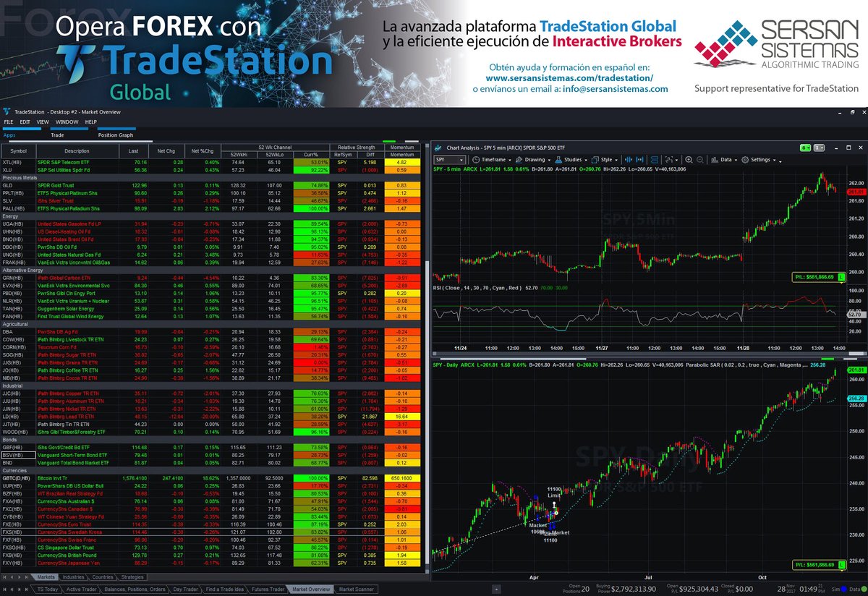868x596 pixels.
Task: Open the FILE menu
Action: click(8, 122)
